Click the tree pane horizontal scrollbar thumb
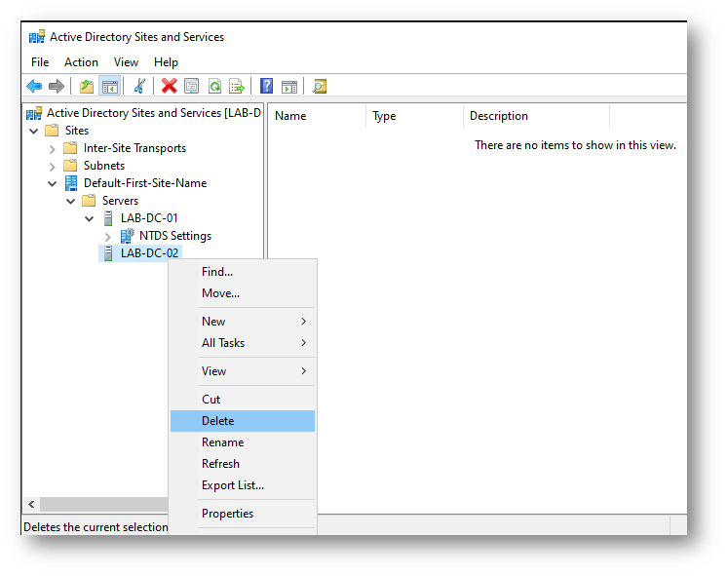Screen dimensions: 728x576 pos(104,504)
